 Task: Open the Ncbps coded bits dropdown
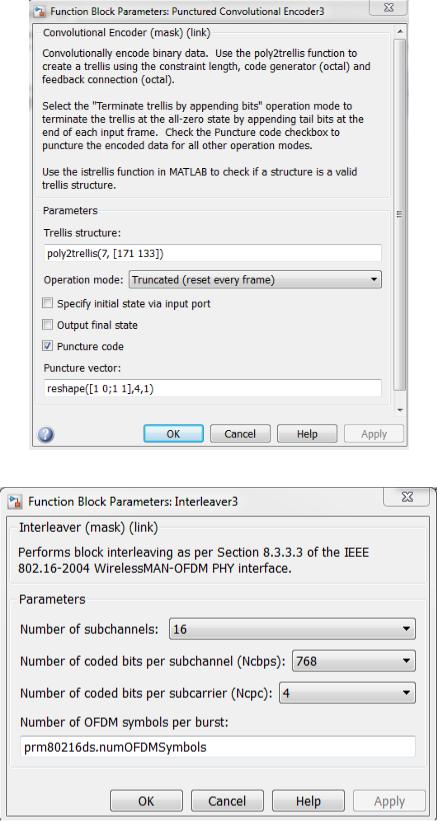[354, 661]
